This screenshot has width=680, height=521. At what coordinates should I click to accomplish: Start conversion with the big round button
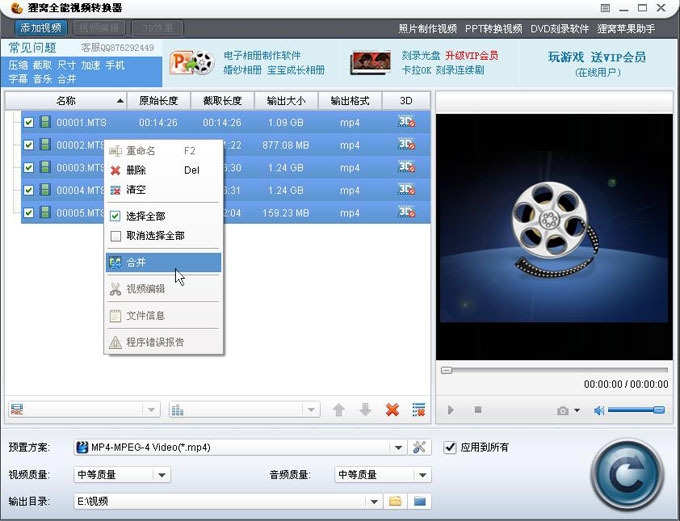(x=627, y=474)
